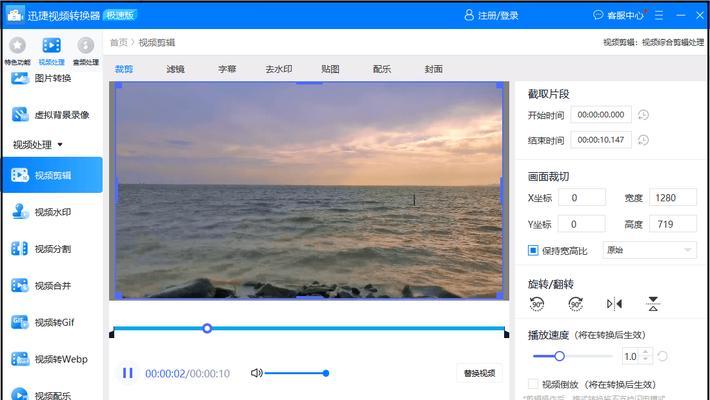The height and width of the screenshot is (400, 710).
Task: Click the timeline start trim marker
Action: click(x=112, y=334)
